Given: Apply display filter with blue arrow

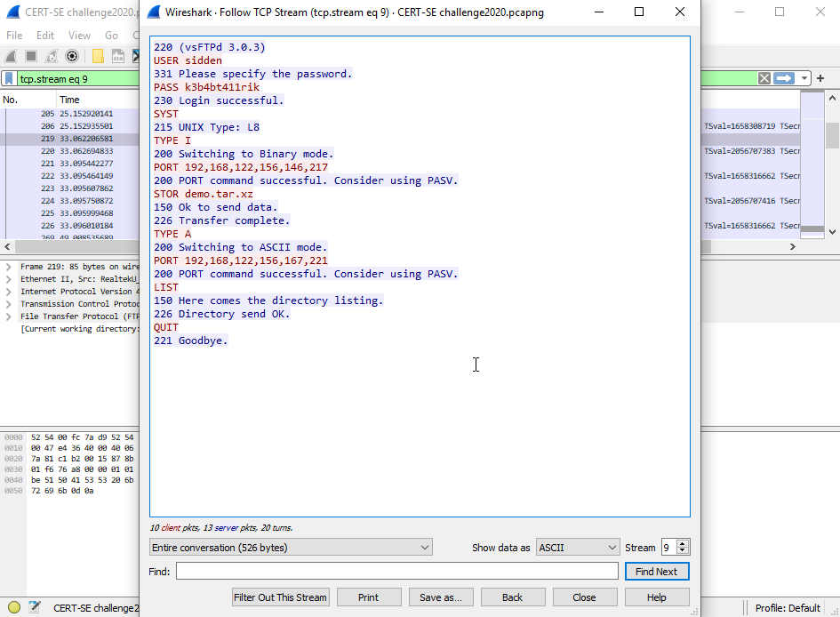Looking at the screenshot, I should pyautogui.click(x=784, y=79).
